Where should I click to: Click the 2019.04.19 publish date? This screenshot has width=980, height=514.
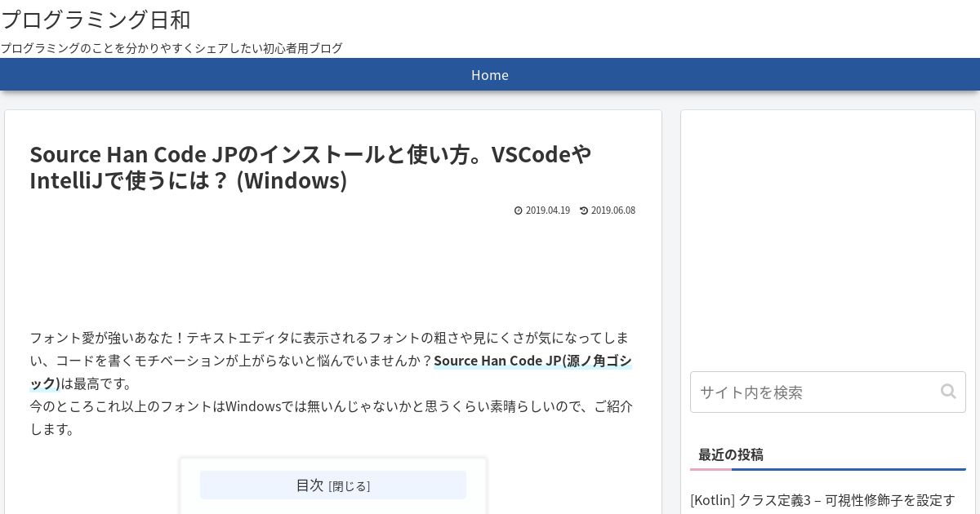click(x=548, y=210)
